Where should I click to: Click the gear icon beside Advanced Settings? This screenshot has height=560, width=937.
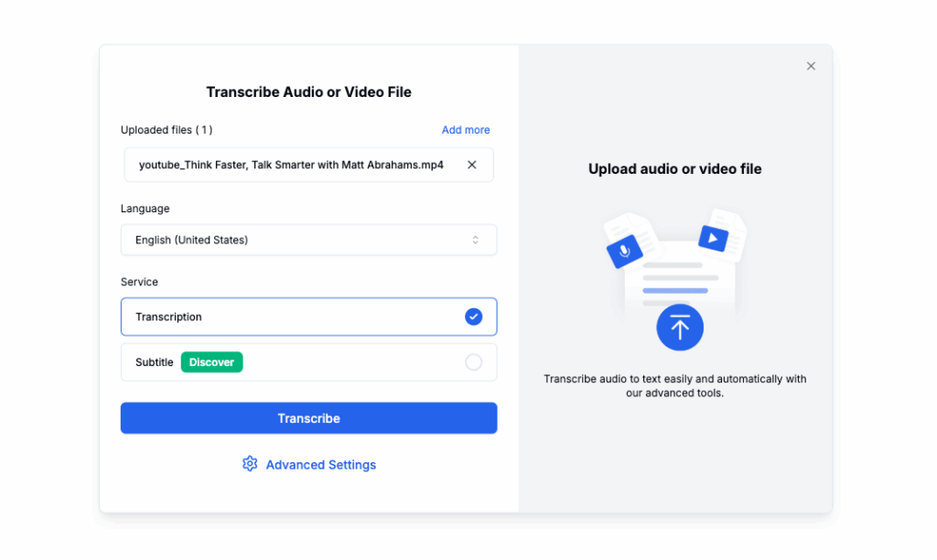point(250,464)
